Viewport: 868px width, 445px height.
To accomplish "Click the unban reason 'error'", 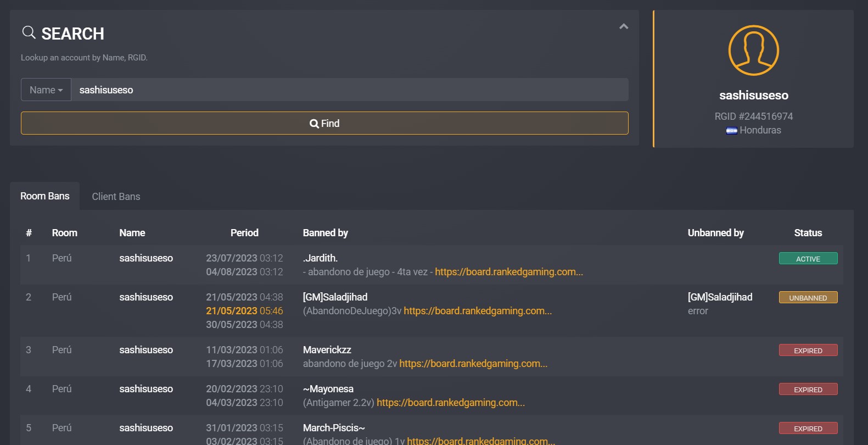I will pos(698,311).
